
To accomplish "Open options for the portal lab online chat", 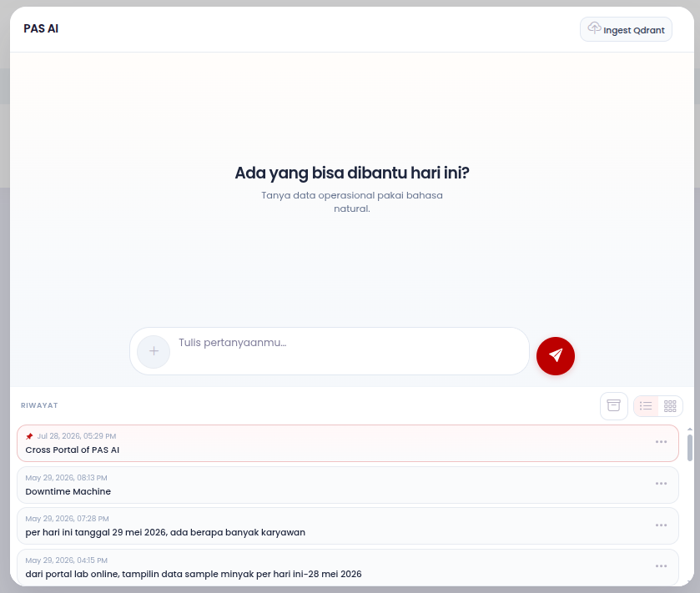I will [661, 566].
